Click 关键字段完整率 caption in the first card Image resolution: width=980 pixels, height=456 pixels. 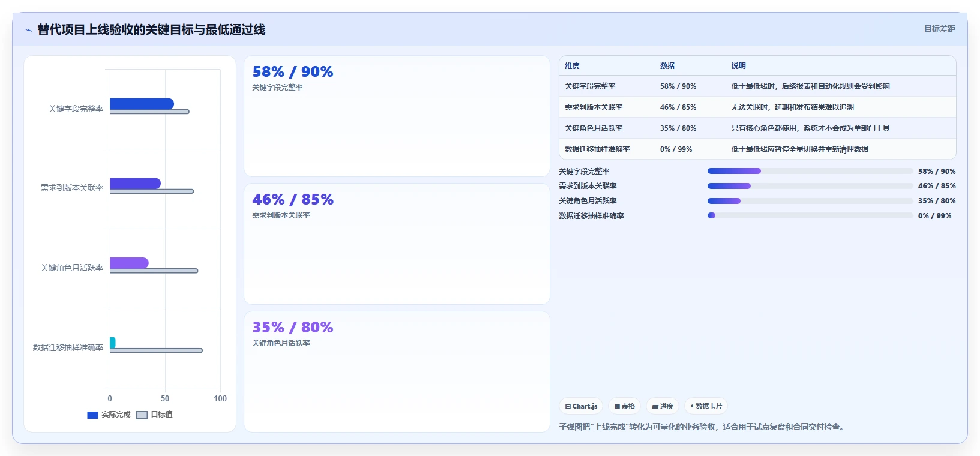click(x=277, y=88)
